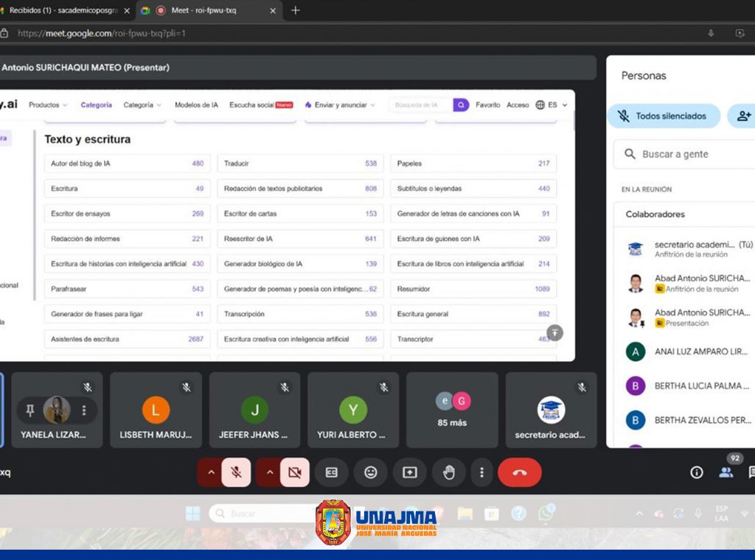The width and height of the screenshot is (755, 560).
Task: Close the Meet browser tab
Action: (273, 10)
